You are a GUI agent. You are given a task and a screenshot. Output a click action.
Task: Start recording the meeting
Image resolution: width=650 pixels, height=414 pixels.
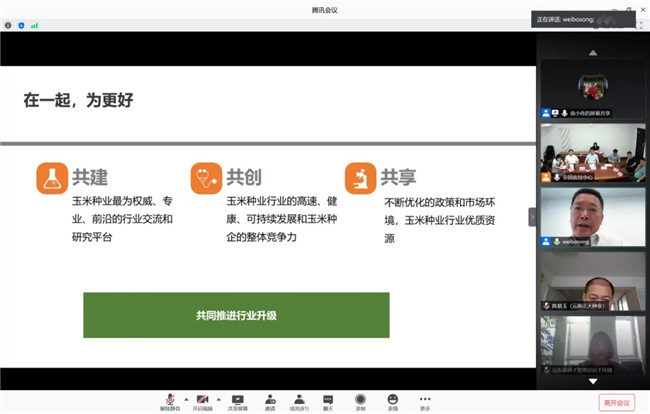coord(360,400)
